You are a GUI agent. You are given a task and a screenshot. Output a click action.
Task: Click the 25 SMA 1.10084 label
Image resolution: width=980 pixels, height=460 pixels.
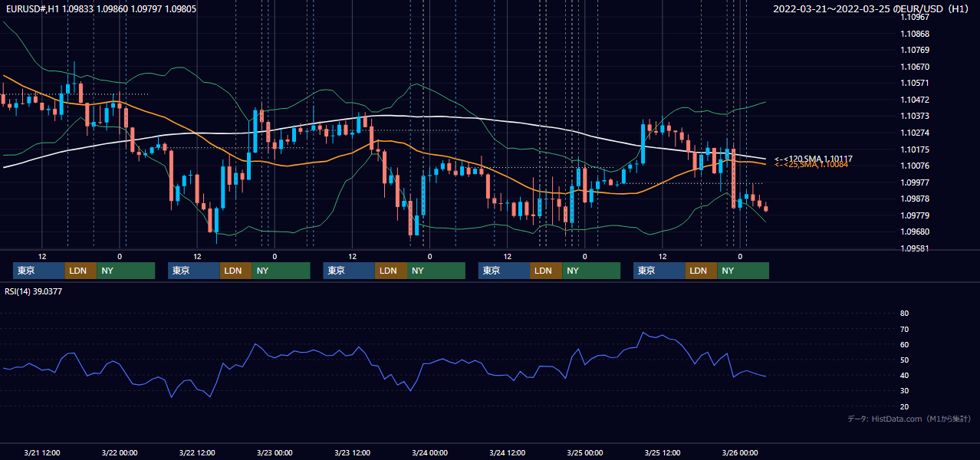pos(811,165)
